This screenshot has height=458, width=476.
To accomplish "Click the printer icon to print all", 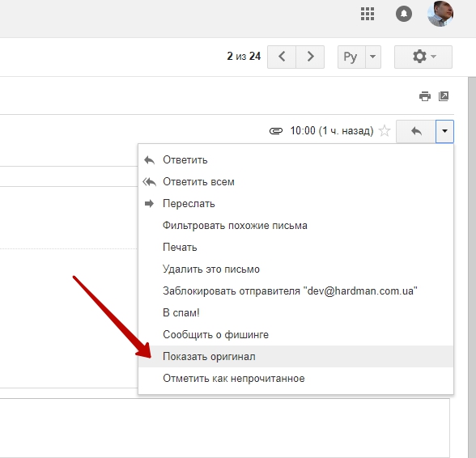I will pyautogui.click(x=425, y=96).
